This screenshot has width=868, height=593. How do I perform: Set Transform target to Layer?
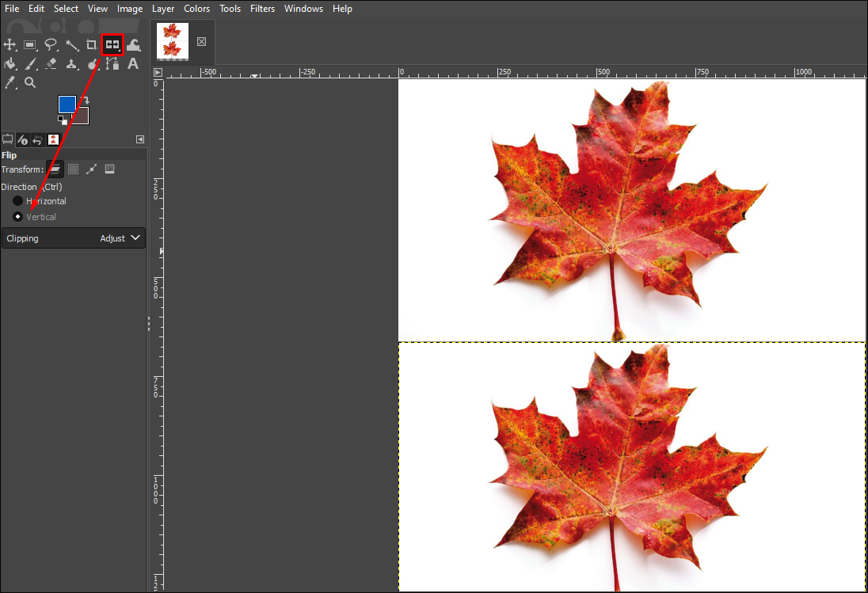tap(55, 169)
